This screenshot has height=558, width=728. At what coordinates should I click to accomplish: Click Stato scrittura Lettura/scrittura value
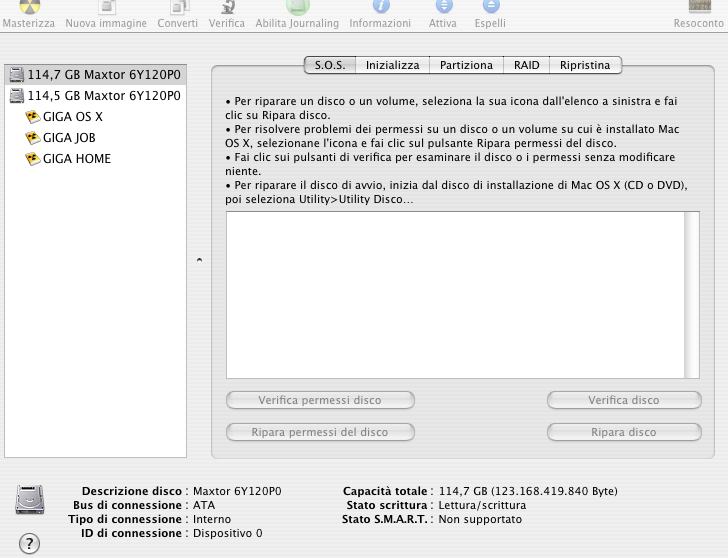pyautogui.click(x=482, y=505)
